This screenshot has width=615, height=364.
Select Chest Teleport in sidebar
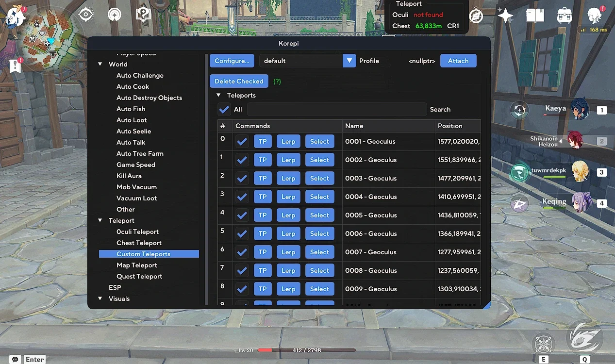(139, 243)
